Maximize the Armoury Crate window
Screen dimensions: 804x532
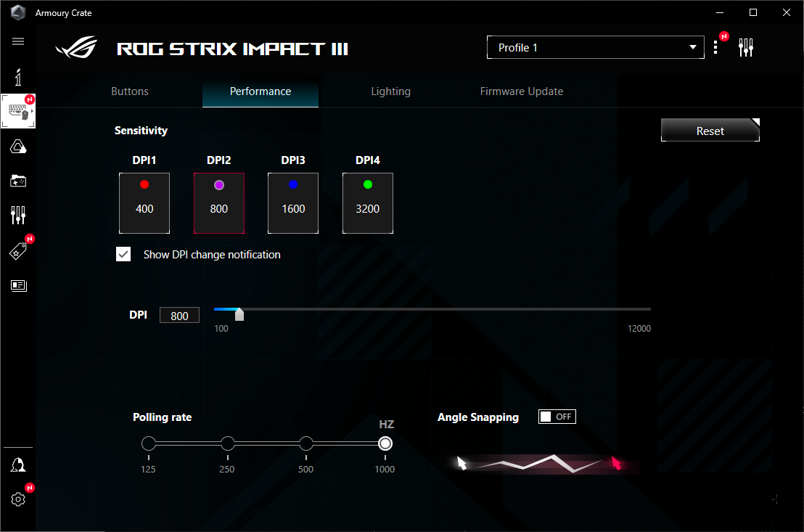click(x=752, y=12)
